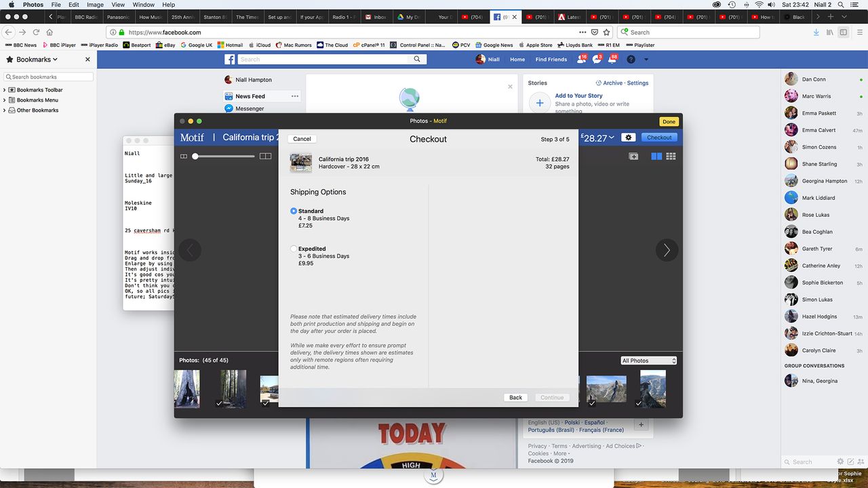Switch to grid page view icon

(x=671, y=157)
